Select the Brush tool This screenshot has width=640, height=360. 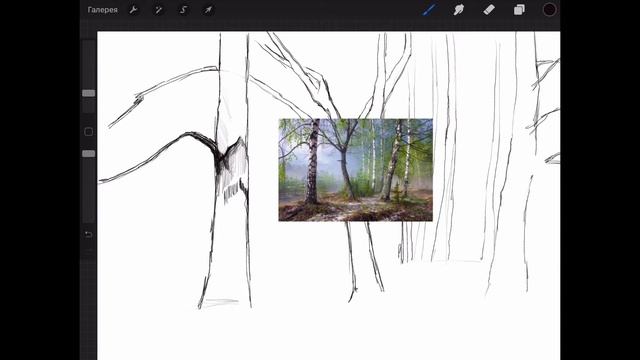(x=429, y=10)
